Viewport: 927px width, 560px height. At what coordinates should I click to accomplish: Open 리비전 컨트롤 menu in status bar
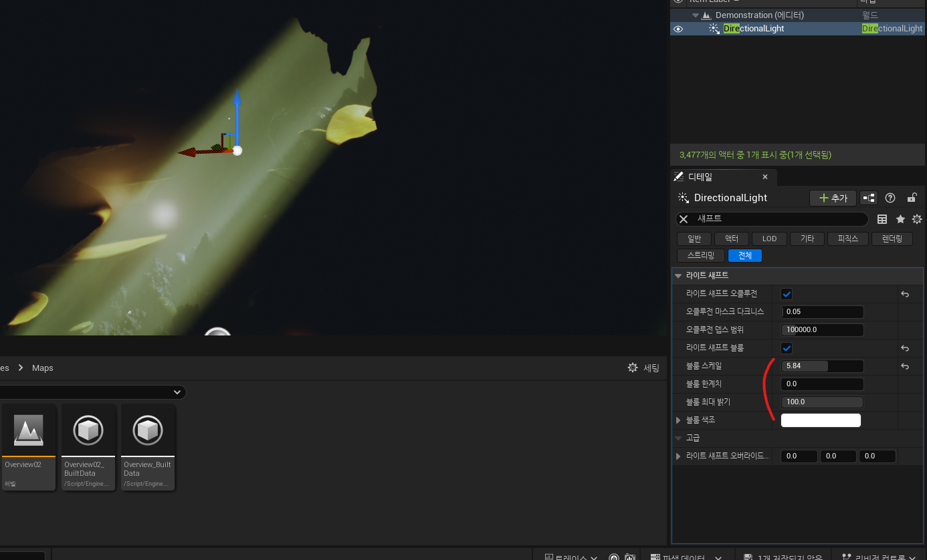click(880, 557)
